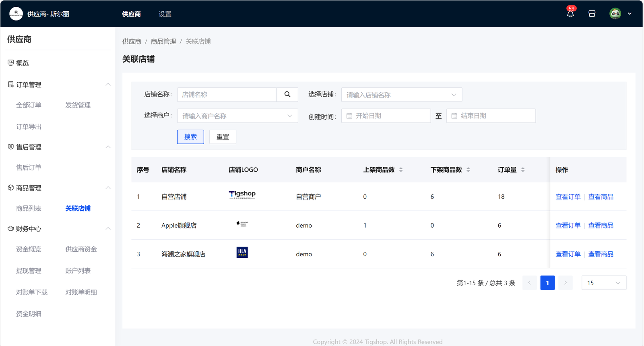
Task: Open the store icon in header
Action: [x=592, y=14]
